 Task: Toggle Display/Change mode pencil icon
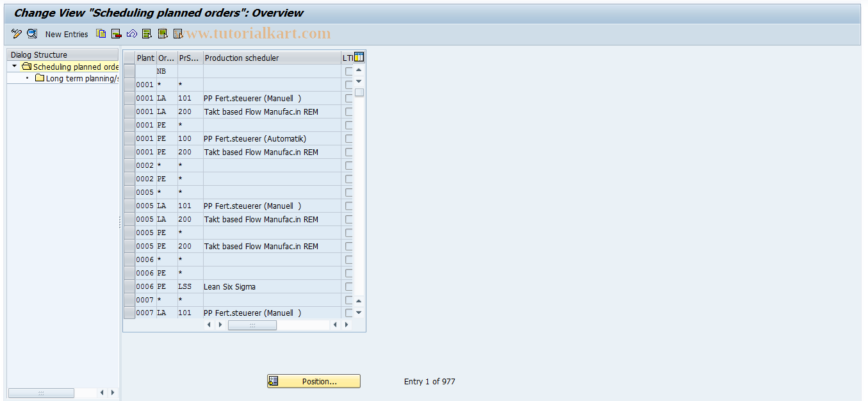click(17, 34)
